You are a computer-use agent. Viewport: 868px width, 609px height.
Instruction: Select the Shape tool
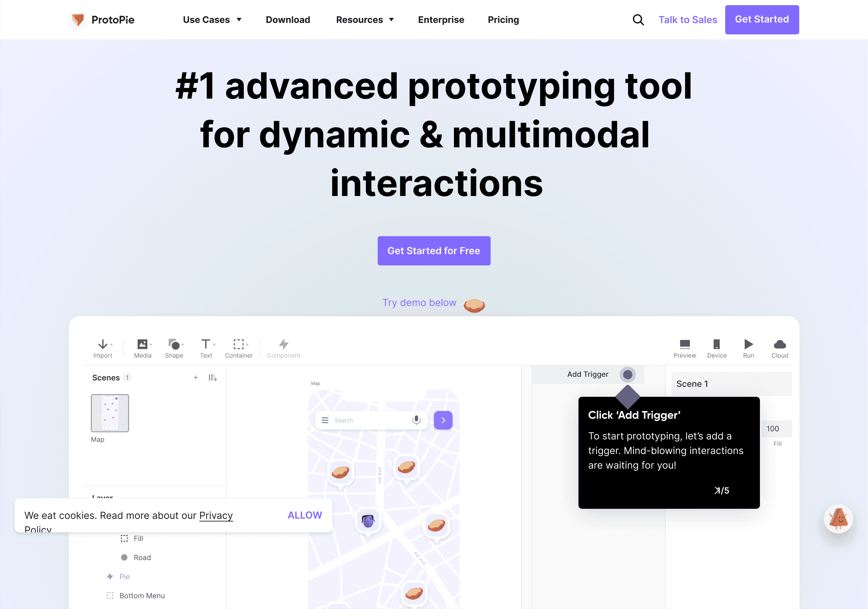[174, 347]
